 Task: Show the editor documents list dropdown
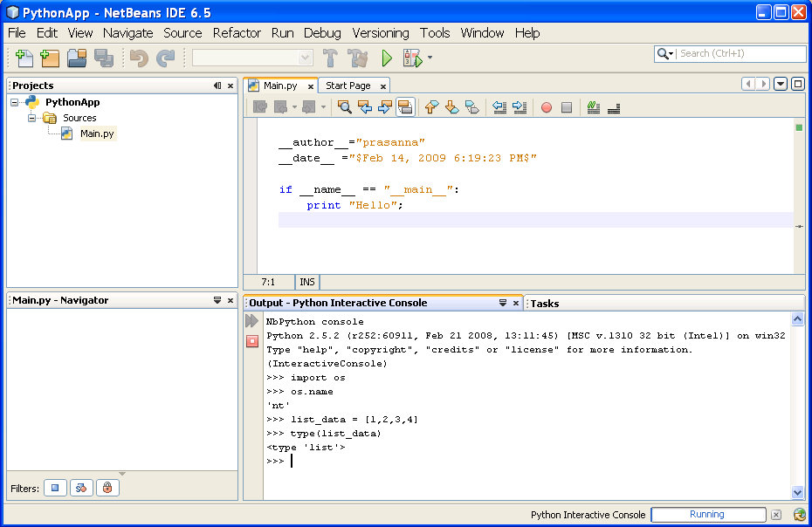pos(781,84)
